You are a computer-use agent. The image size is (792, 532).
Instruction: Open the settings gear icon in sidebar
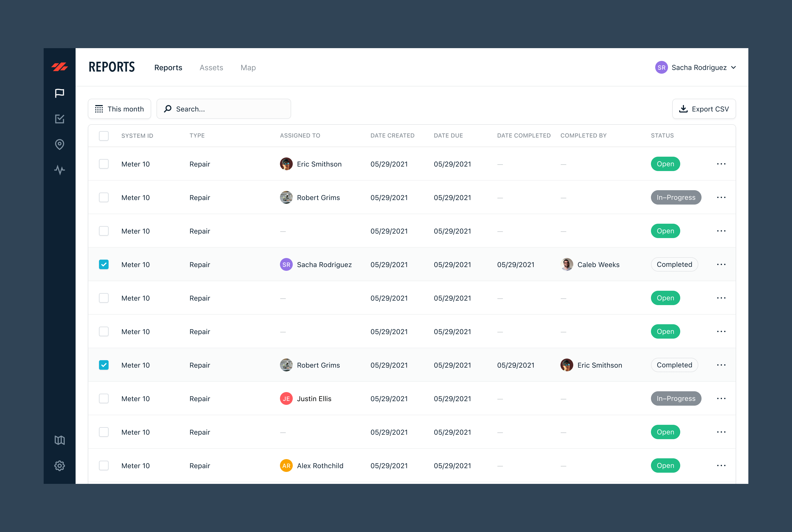coord(59,465)
